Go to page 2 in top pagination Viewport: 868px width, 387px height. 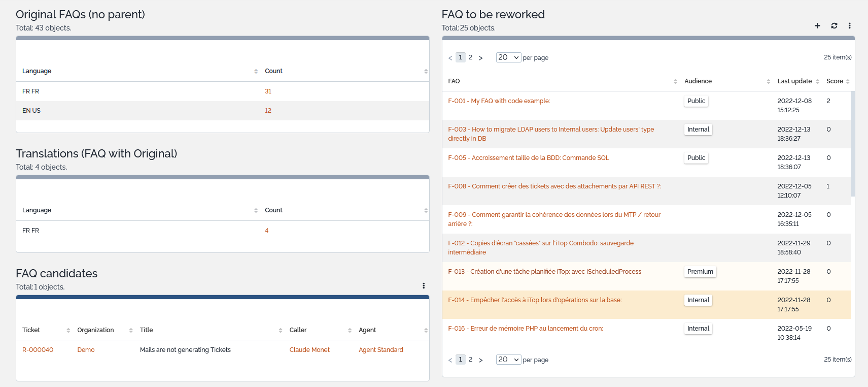(x=470, y=57)
